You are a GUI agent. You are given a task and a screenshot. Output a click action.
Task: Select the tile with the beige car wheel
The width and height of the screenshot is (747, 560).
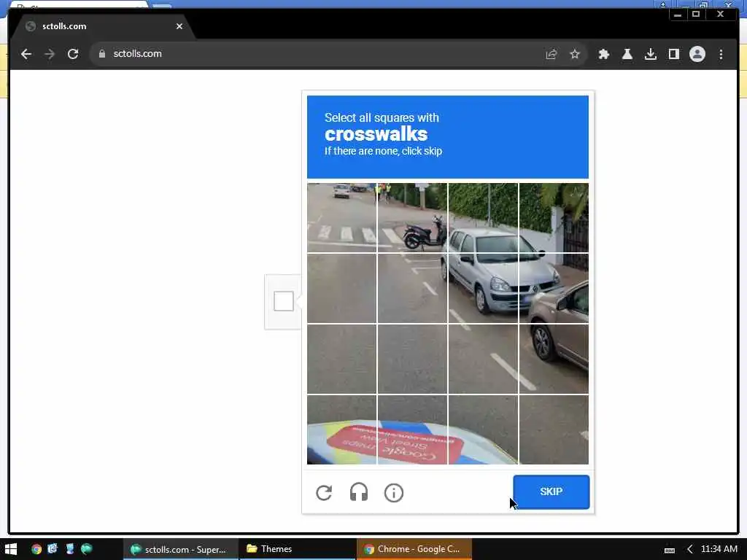click(554, 359)
